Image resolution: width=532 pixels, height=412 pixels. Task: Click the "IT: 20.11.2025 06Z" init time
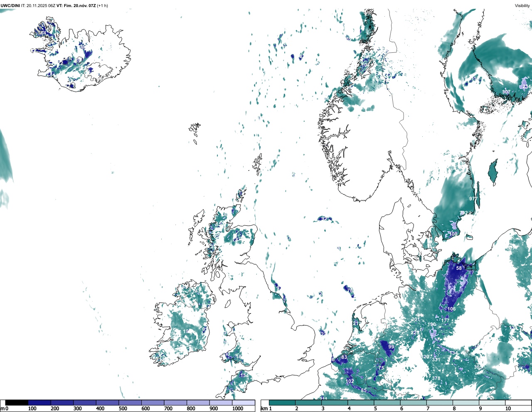pyautogui.click(x=38, y=5)
